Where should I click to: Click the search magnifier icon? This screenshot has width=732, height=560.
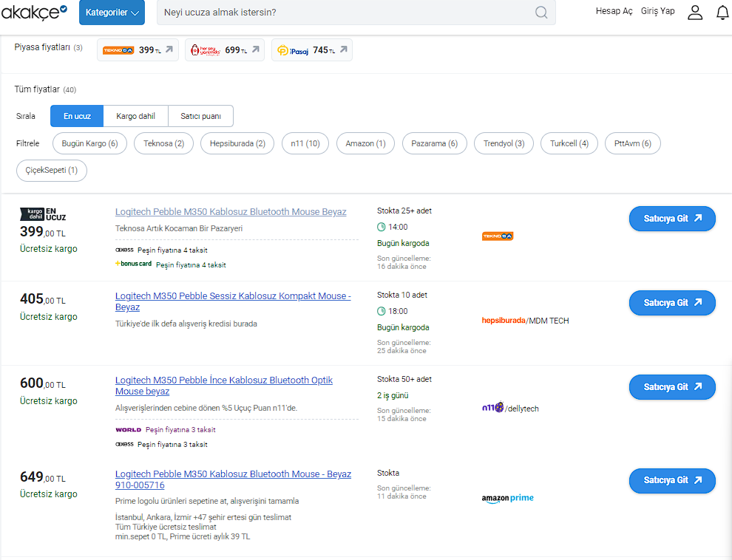point(541,13)
